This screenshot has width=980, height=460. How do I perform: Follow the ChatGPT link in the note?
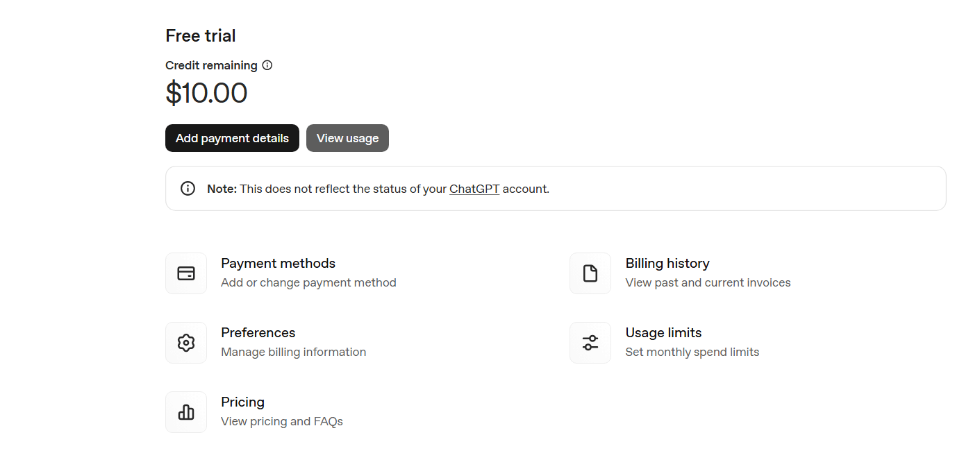click(474, 189)
